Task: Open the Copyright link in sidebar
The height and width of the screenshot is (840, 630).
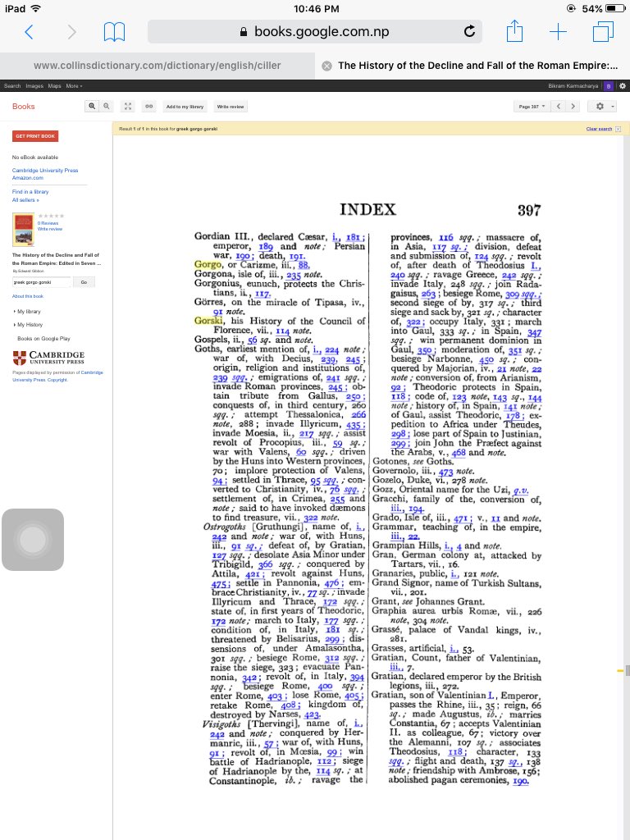Action: coord(57,380)
